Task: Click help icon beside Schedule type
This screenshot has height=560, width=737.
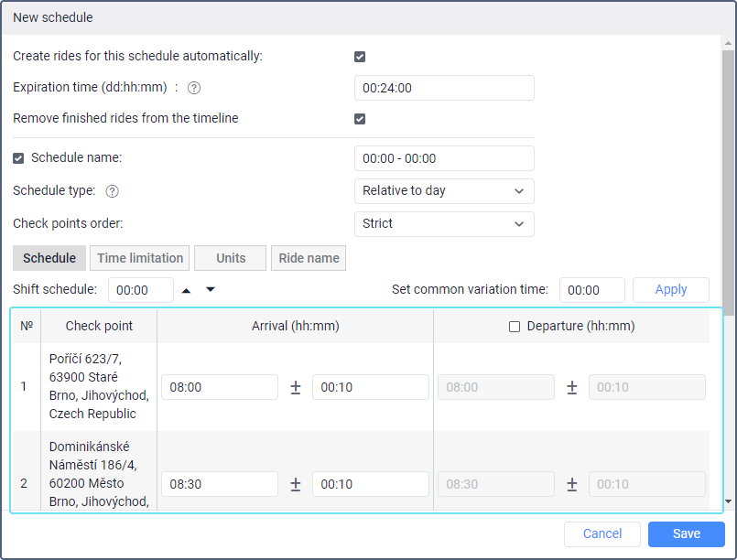Action: tap(113, 191)
